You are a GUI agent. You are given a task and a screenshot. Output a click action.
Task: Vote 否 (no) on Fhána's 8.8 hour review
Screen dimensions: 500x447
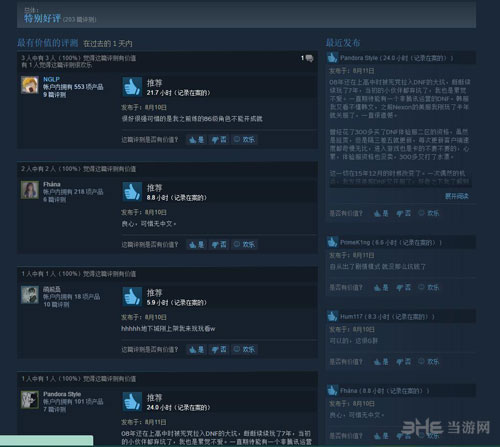coord(219,244)
